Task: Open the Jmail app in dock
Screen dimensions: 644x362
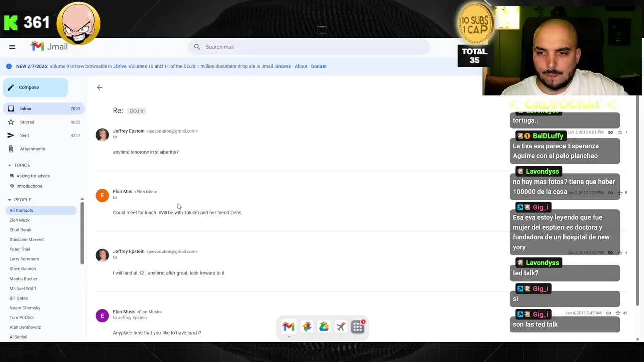Action: (x=288, y=327)
